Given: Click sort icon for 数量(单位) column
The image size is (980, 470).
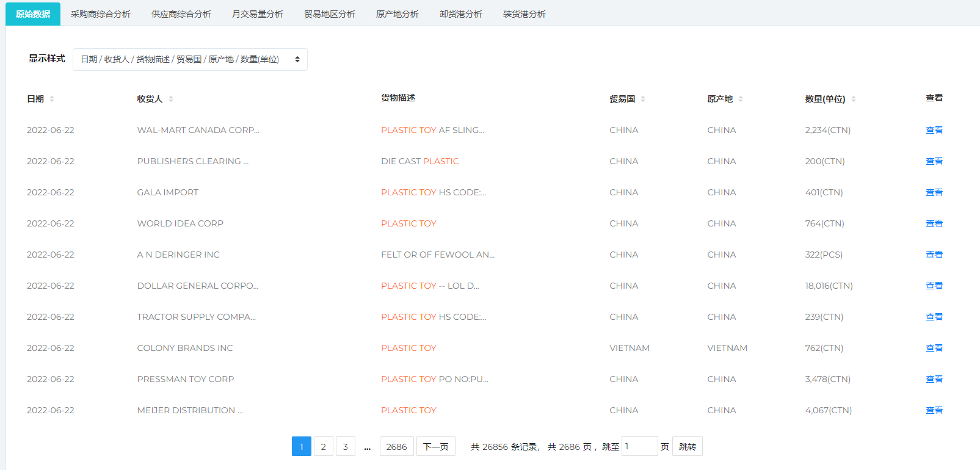Looking at the screenshot, I should point(854,99).
